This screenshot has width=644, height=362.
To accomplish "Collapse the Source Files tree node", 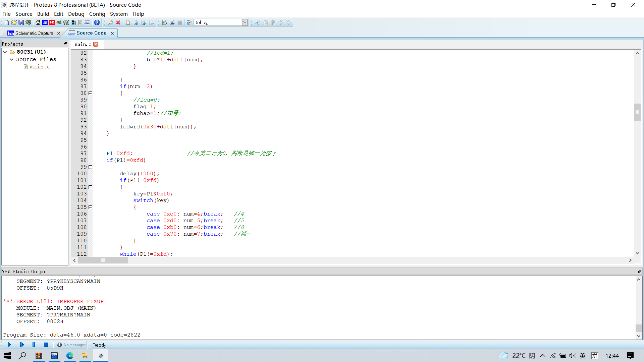I will (12, 59).
